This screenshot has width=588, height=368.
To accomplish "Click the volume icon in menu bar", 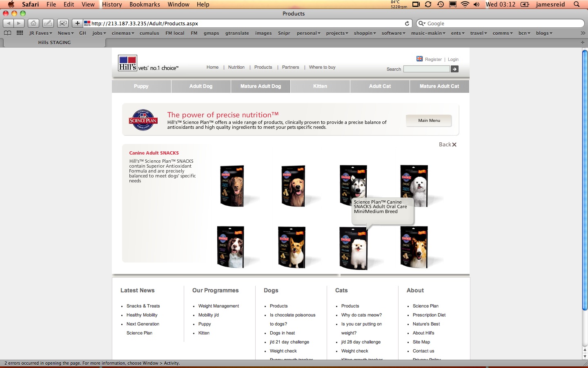I will click(x=477, y=4).
